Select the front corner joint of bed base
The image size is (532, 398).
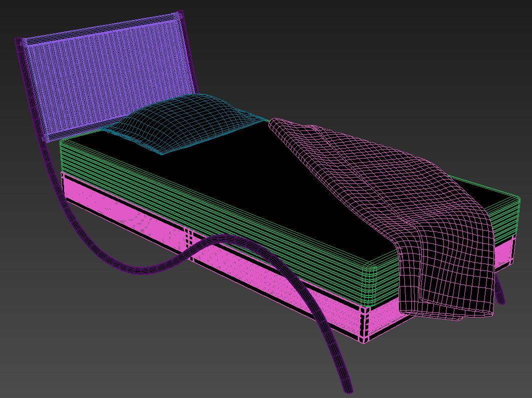[364, 324]
